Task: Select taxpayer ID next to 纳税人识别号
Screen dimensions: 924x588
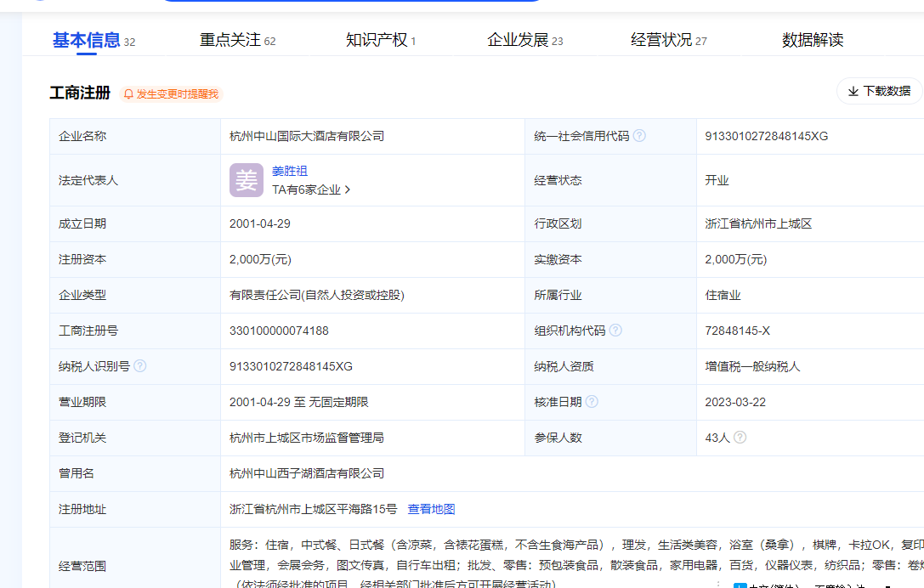Action: (291, 366)
